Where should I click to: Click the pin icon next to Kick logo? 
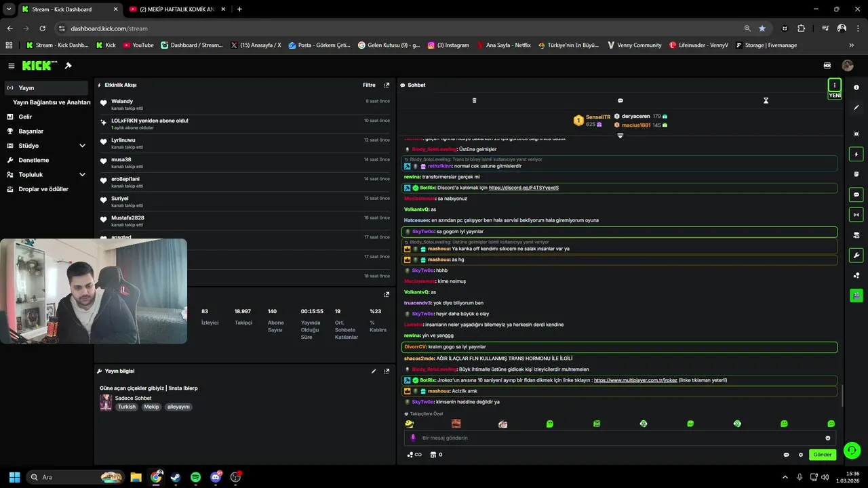tap(68, 66)
